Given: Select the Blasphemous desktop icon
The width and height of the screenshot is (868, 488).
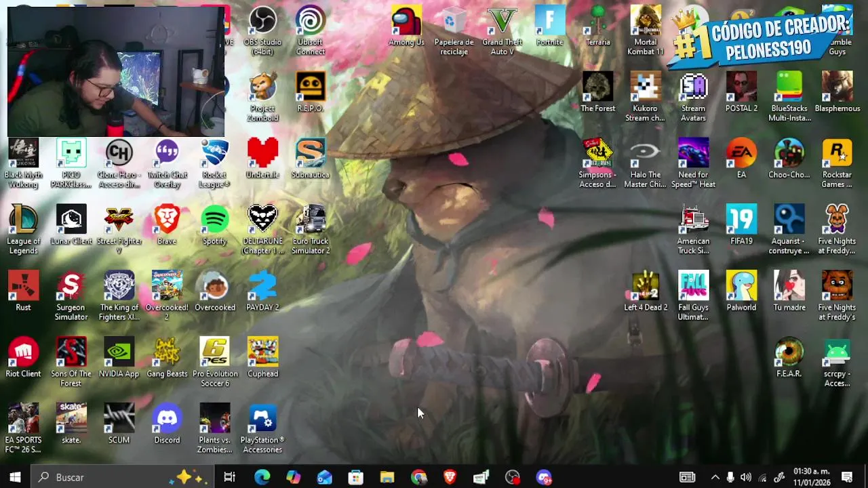Looking at the screenshot, I should 837,93.
